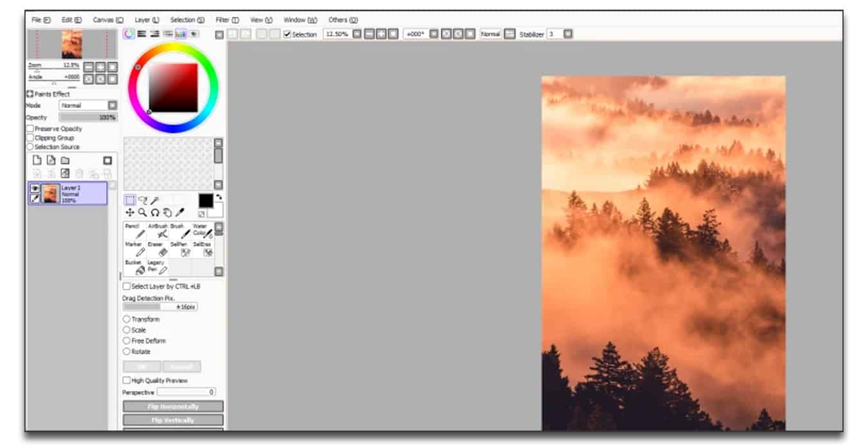This screenshot has height=447, width=868.
Task: Click the Drag Detection Pix slider
Action: pos(160,307)
